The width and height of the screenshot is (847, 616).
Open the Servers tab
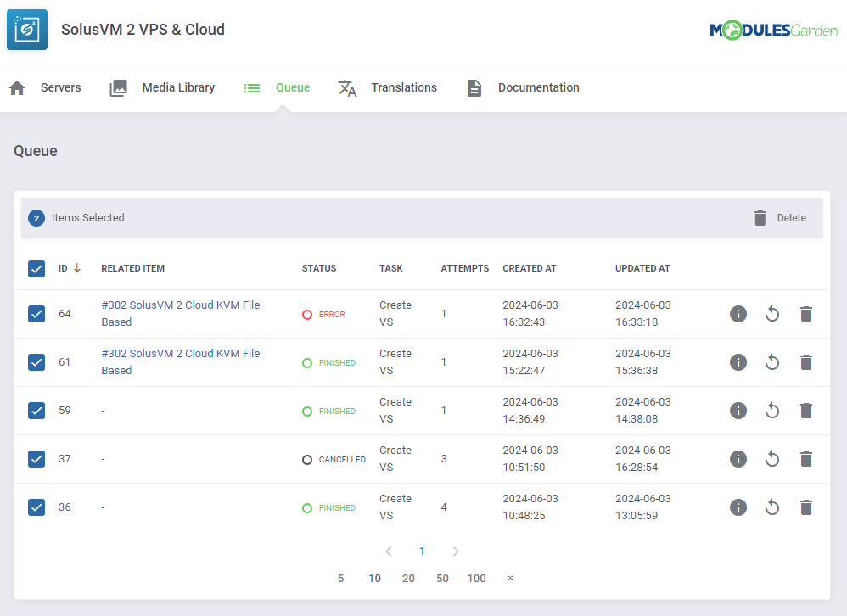pyautogui.click(x=60, y=87)
